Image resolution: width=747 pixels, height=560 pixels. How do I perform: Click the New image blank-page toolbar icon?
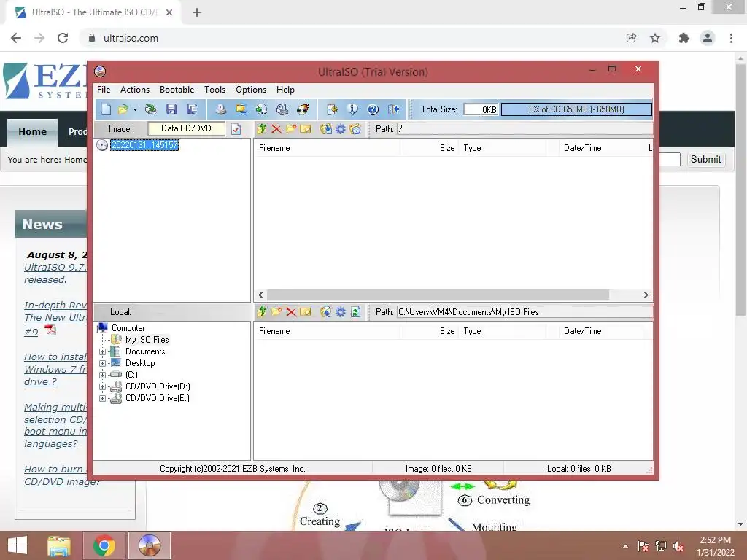(106, 109)
